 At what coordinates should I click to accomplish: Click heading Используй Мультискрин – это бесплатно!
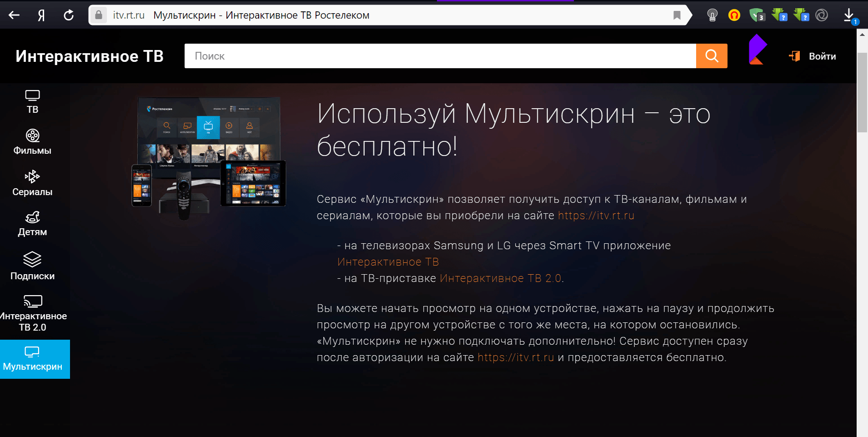(x=513, y=130)
